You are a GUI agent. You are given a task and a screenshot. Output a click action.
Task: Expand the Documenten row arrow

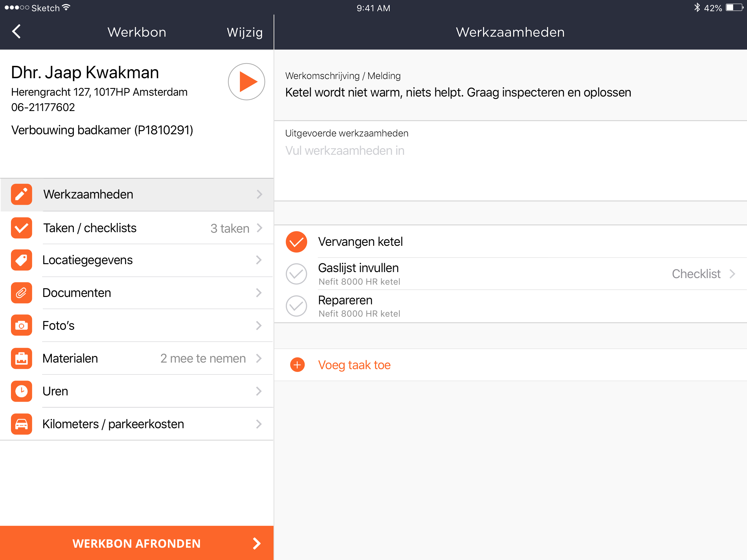259,293
